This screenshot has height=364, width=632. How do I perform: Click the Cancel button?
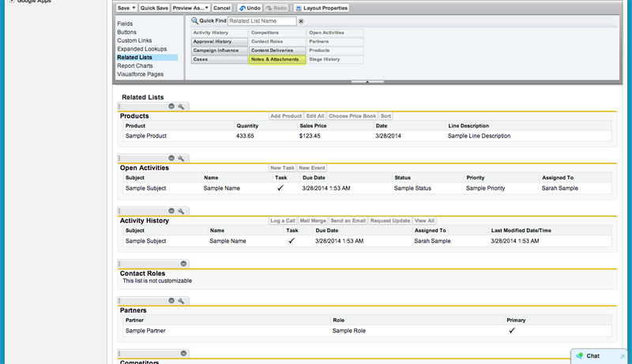click(x=222, y=8)
